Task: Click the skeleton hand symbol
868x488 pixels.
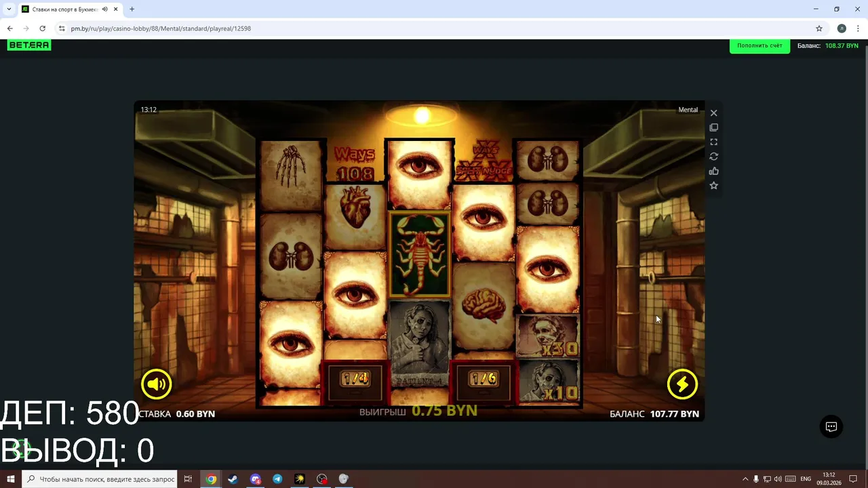Action: click(x=290, y=176)
